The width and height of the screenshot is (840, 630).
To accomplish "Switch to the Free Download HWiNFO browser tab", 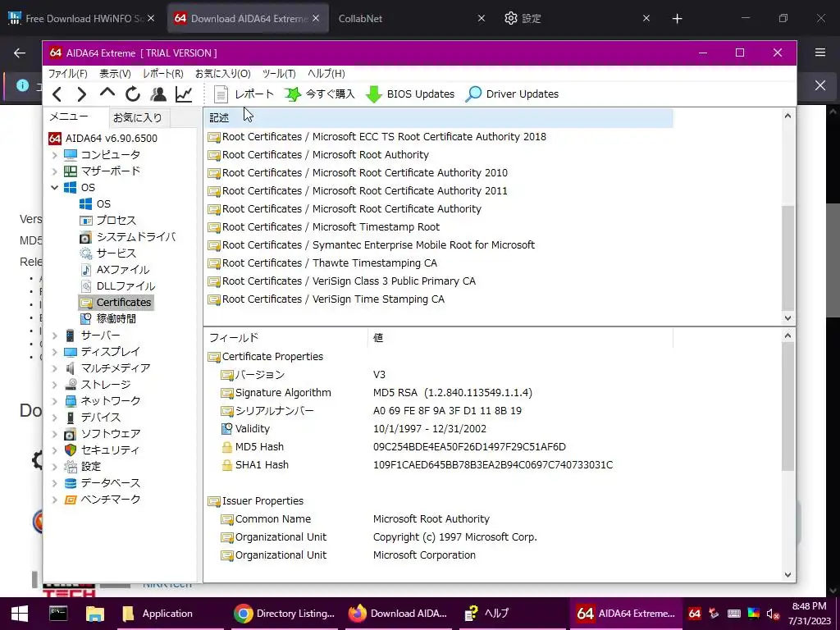I will click(81, 18).
